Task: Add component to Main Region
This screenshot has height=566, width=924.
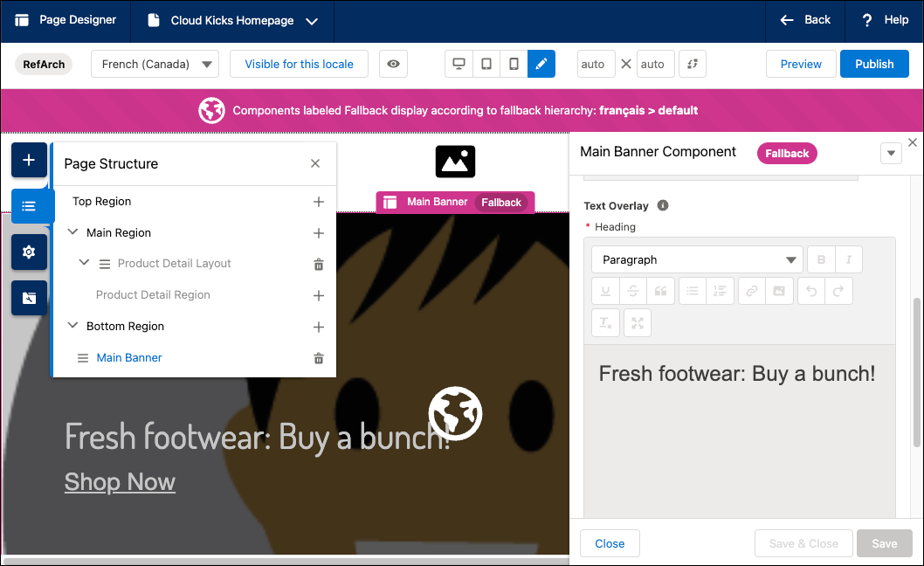Action: point(318,233)
